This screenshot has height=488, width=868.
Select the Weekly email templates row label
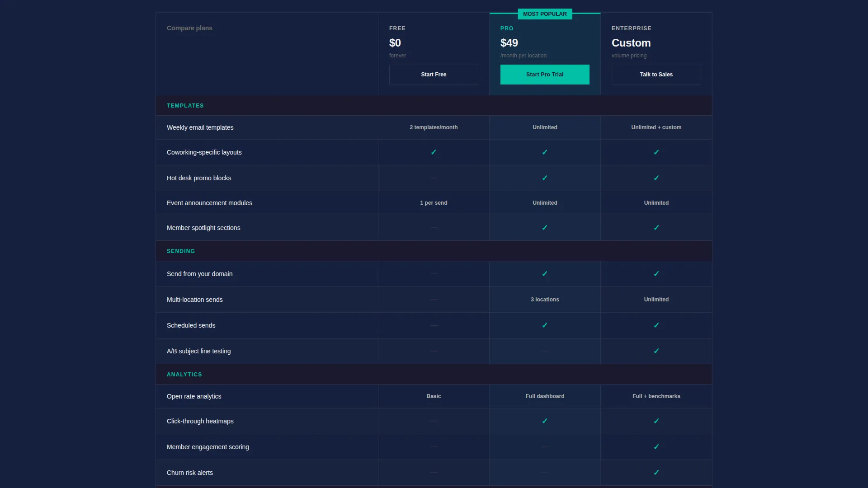[200, 127]
